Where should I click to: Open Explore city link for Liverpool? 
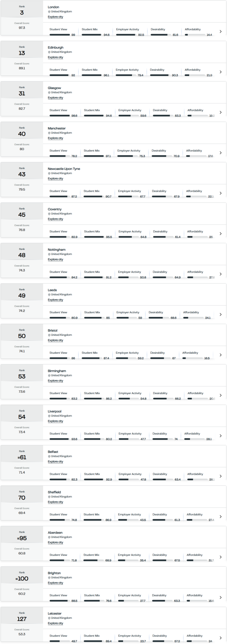(x=55, y=421)
